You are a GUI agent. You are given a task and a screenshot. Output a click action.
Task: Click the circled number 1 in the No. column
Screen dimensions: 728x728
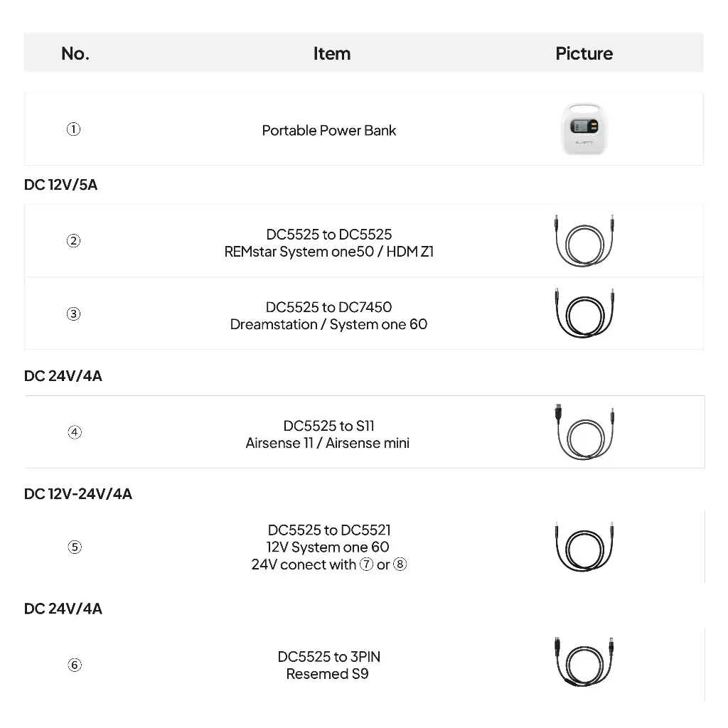74,129
